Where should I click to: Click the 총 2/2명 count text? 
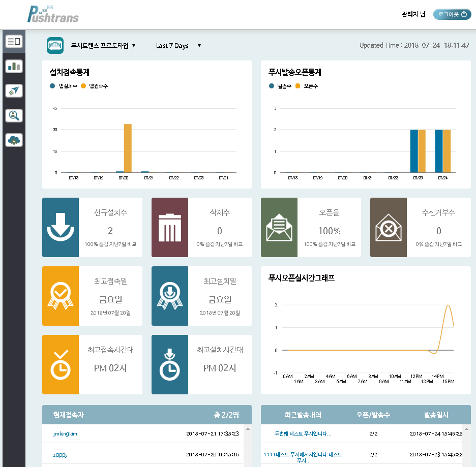pos(226,415)
